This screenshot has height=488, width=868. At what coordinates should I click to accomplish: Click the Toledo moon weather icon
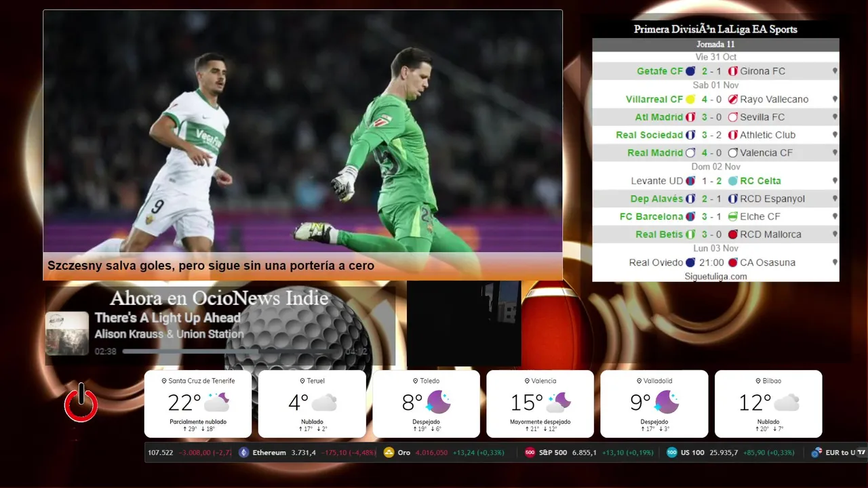point(439,402)
